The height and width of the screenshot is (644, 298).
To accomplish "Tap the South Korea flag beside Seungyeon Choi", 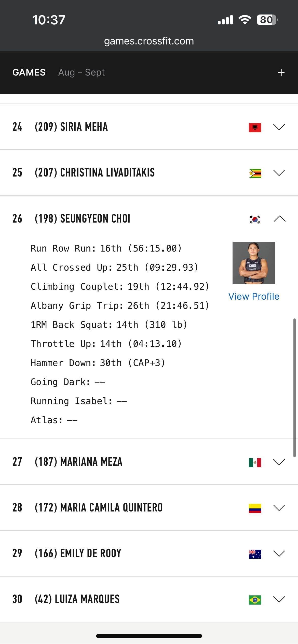I will tap(255, 219).
